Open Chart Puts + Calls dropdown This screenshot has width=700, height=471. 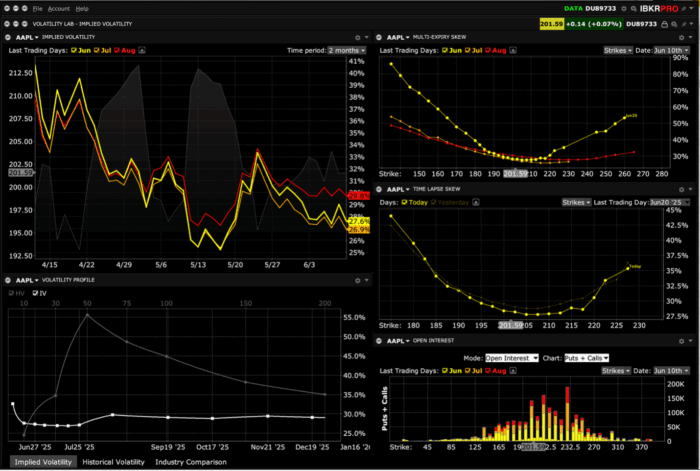[587, 358]
